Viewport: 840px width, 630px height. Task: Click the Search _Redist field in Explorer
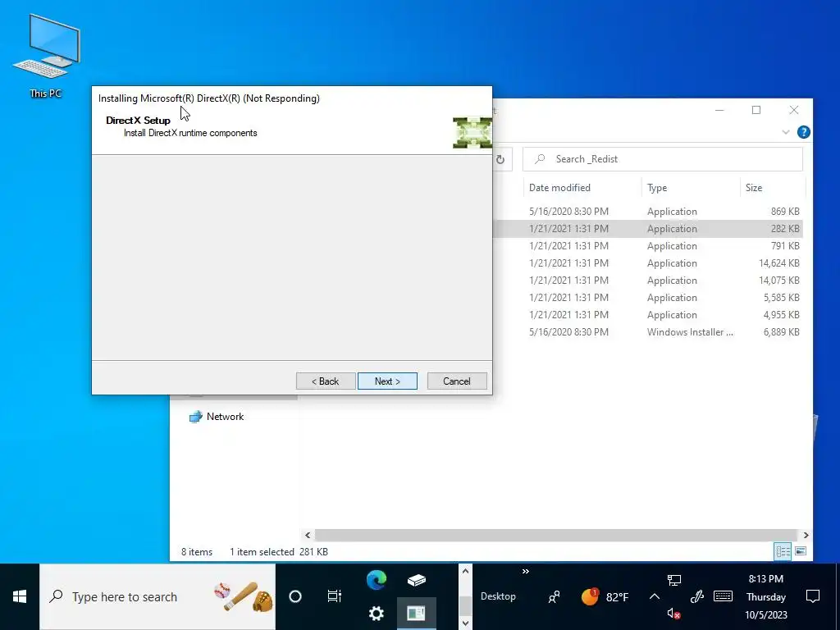pos(663,159)
